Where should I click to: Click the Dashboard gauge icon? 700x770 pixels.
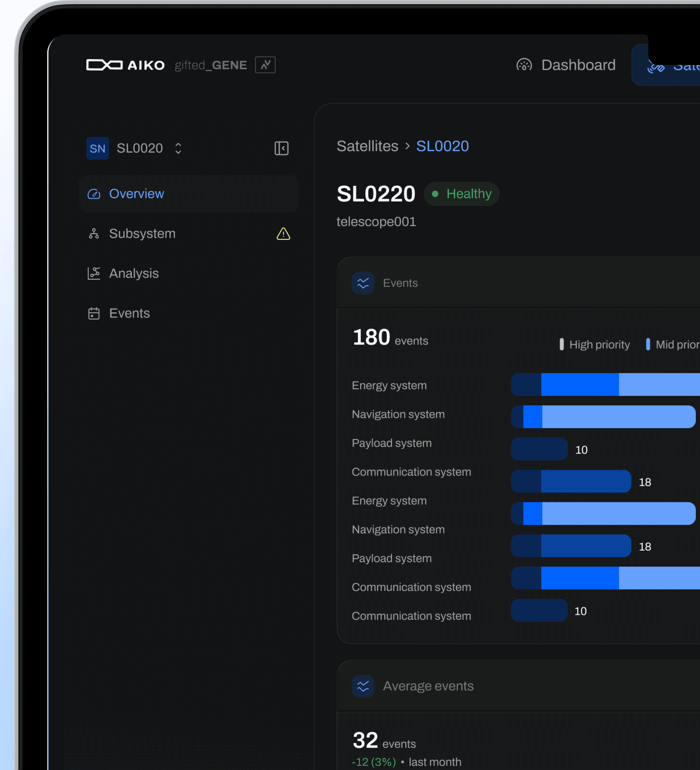(524, 65)
